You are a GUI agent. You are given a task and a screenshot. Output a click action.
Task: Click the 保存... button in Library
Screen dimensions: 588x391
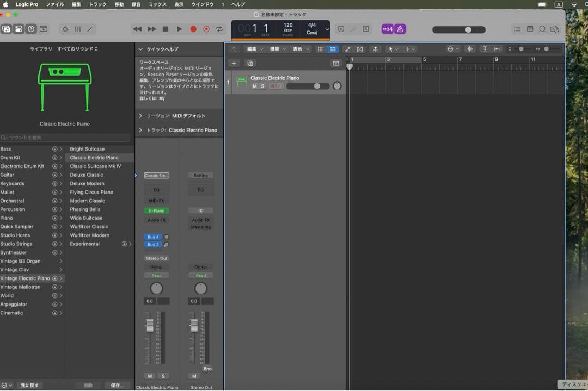(x=117, y=385)
